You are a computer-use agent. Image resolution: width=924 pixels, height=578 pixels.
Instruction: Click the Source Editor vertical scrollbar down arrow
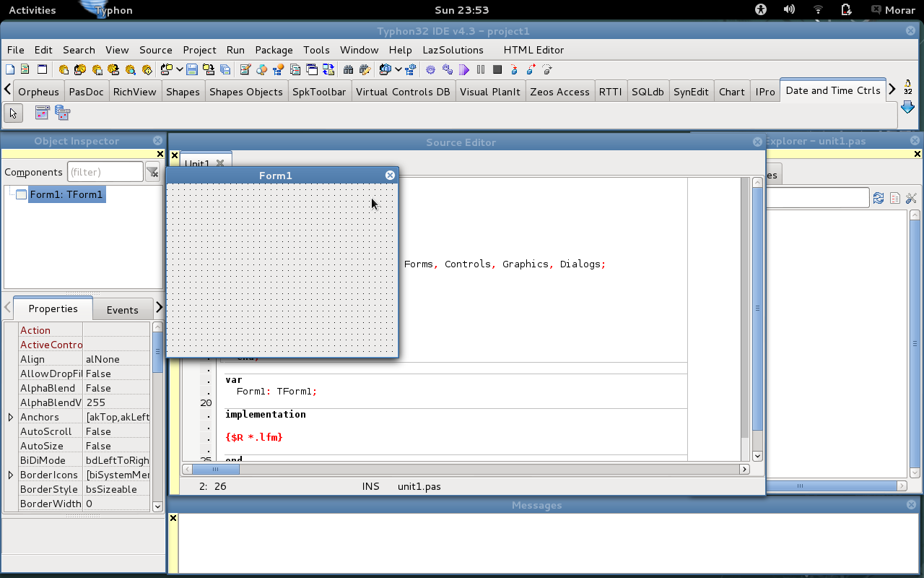pos(757,456)
